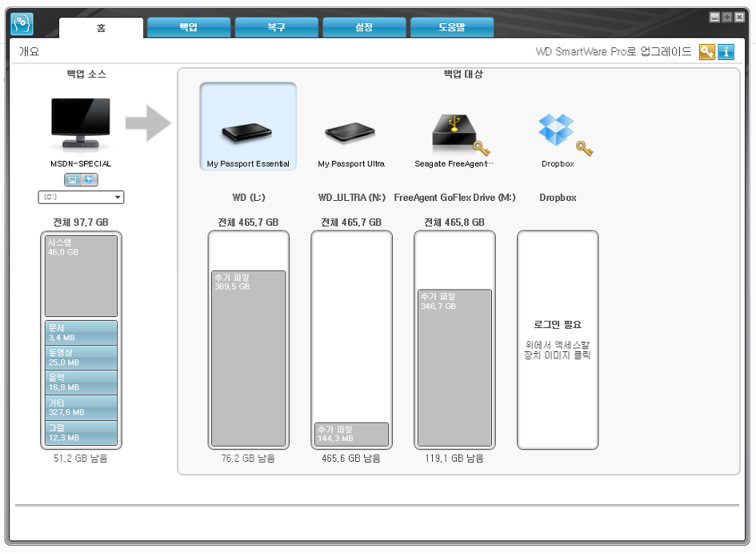Click the 백업 대상 heading
The height and width of the screenshot is (553, 756).
point(463,74)
